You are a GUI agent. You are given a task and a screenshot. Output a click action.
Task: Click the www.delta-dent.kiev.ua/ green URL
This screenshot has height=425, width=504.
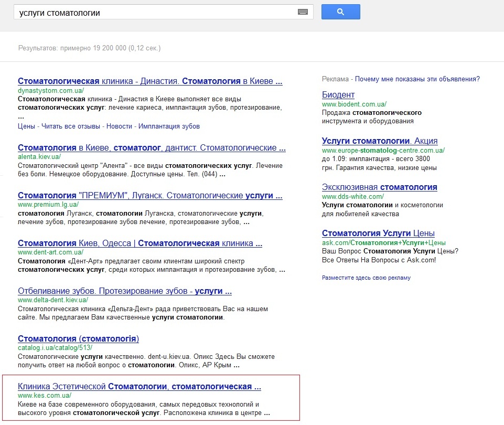click(53, 300)
